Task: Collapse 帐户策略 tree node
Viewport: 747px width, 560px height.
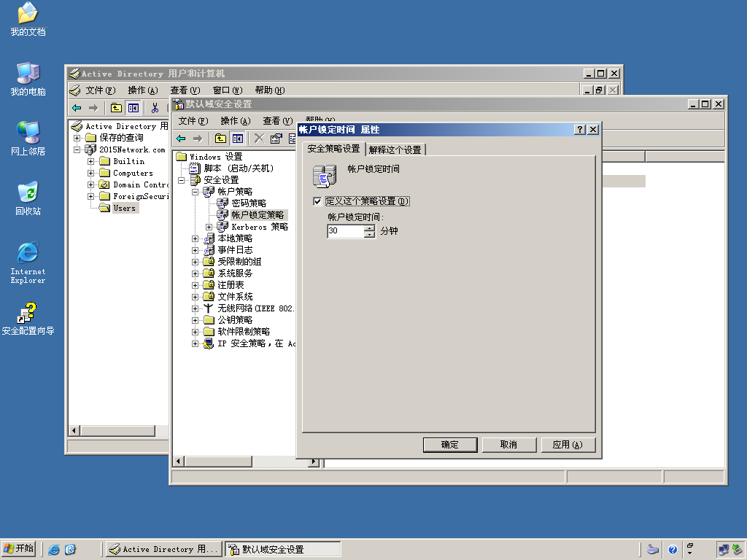Action: click(195, 192)
